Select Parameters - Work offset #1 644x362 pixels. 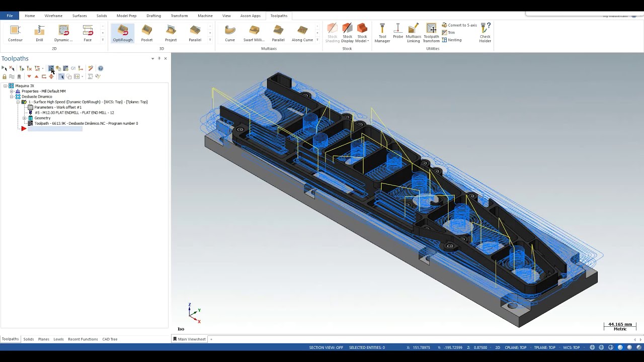pos(58,107)
